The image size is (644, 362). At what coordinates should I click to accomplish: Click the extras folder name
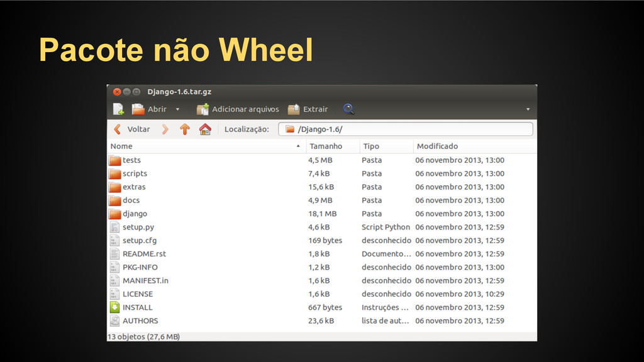click(134, 187)
